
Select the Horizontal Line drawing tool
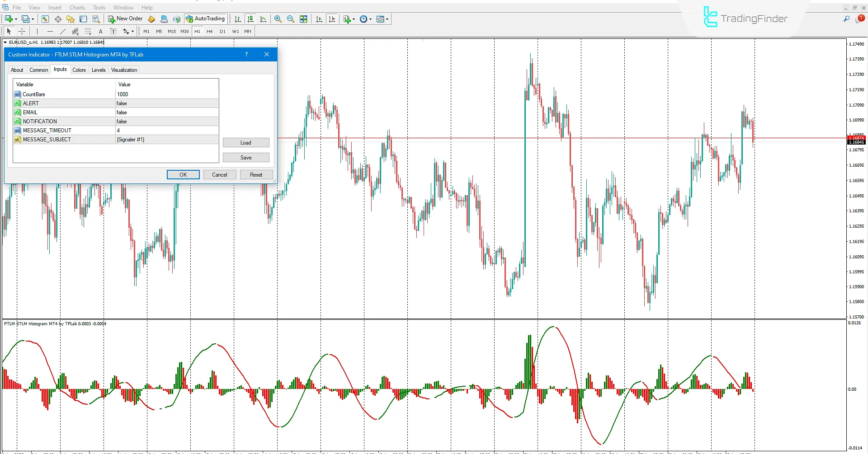pyautogui.click(x=50, y=31)
